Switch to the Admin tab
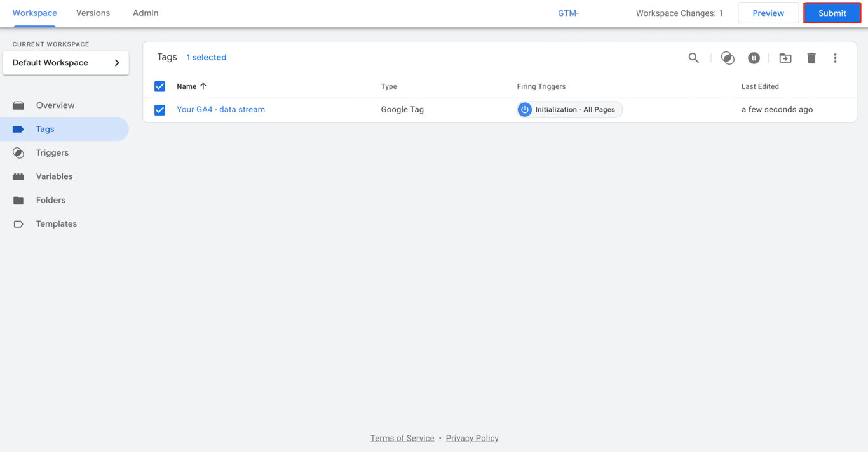Image resolution: width=868 pixels, height=452 pixels. point(146,13)
